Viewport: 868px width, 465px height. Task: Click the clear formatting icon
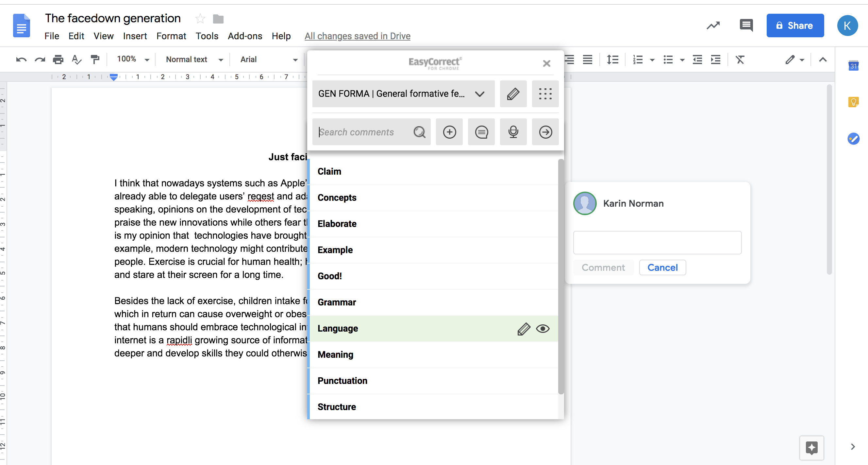[x=740, y=60]
